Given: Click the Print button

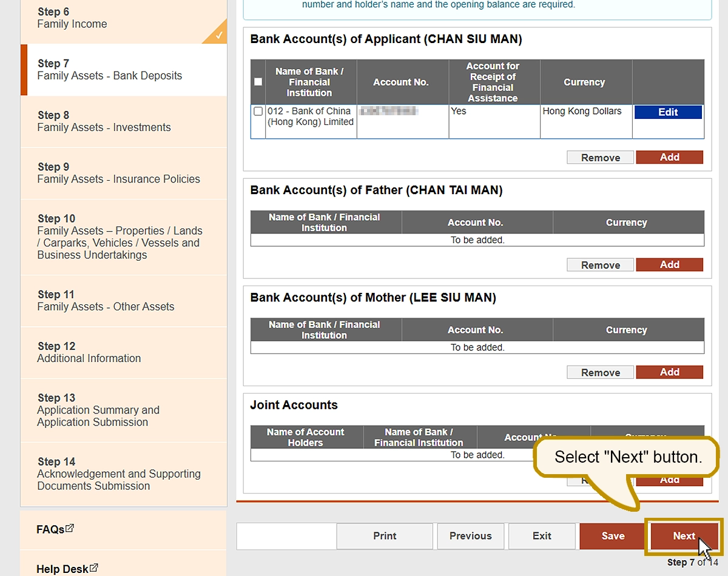Looking at the screenshot, I should pos(385,536).
